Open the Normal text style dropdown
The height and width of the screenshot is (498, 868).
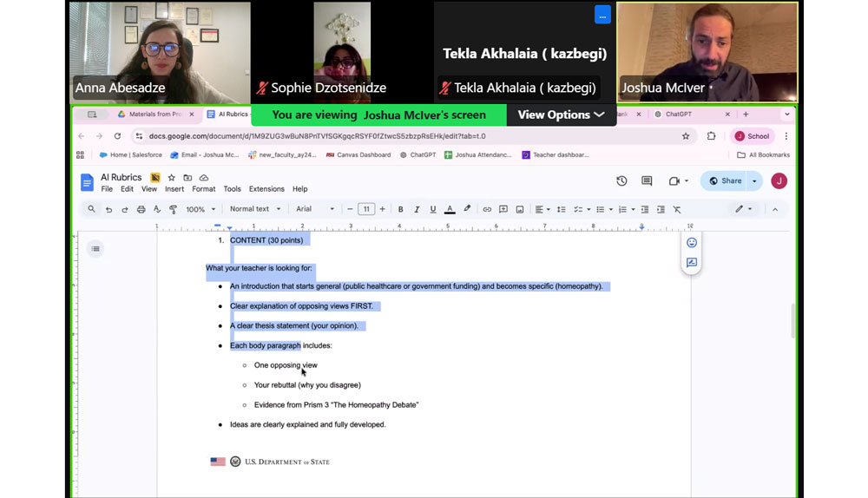255,209
